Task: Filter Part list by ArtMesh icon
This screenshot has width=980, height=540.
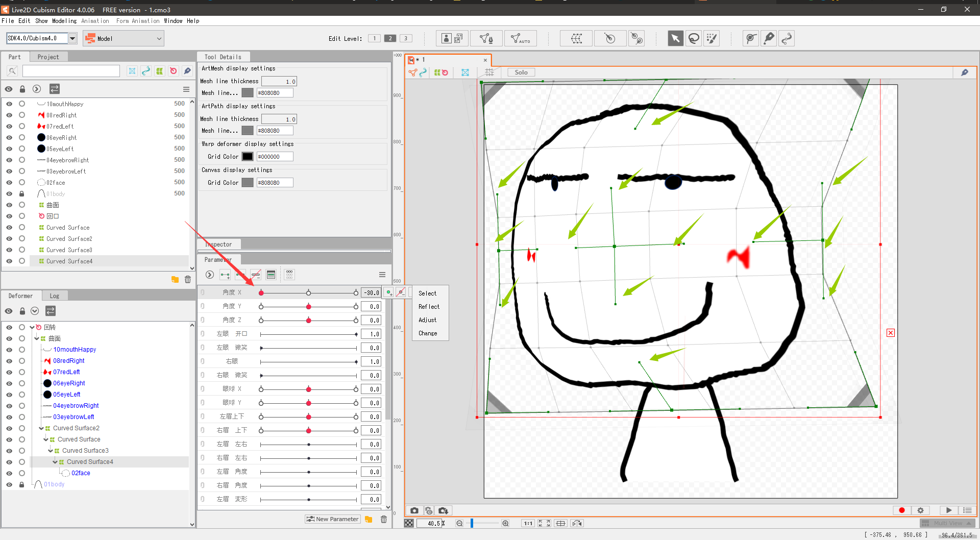Action: coord(132,71)
